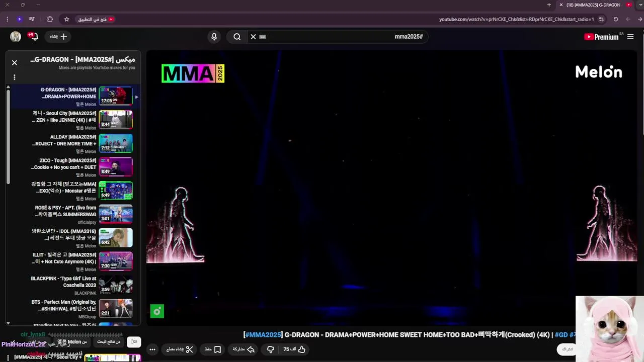Open a new browser tab
The image size is (644, 362).
click(x=549, y=5)
